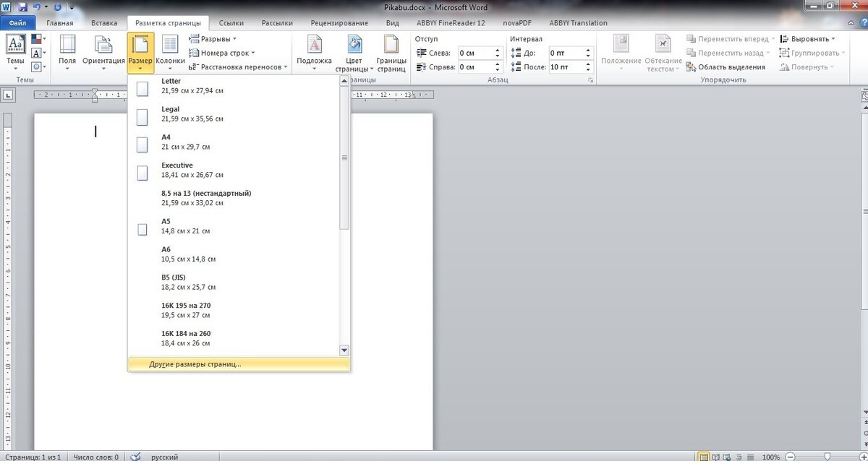The width and height of the screenshot is (868, 461).
Task: Open the quick access toolbar customize arrow
Action: click(72, 7)
